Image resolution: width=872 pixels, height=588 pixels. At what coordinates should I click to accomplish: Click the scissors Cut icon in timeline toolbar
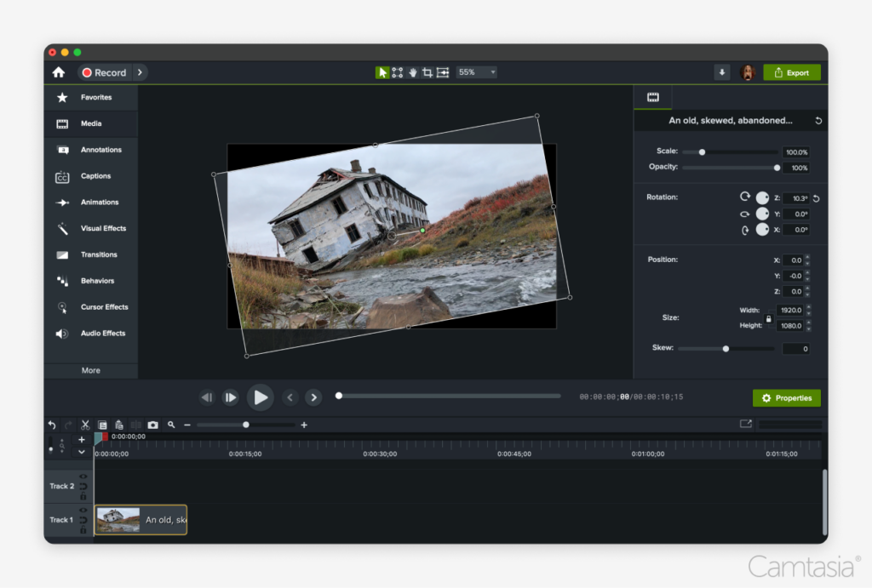85,425
